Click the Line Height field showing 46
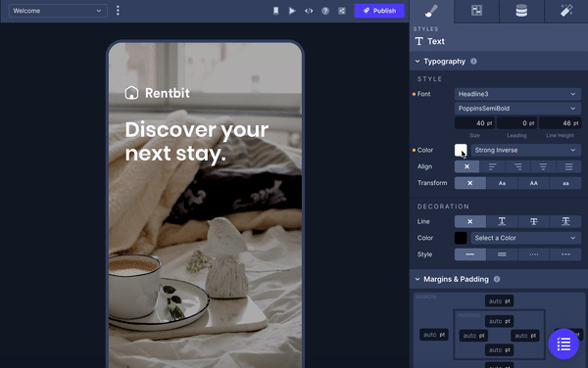The height and width of the screenshot is (368, 588). pyautogui.click(x=560, y=122)
